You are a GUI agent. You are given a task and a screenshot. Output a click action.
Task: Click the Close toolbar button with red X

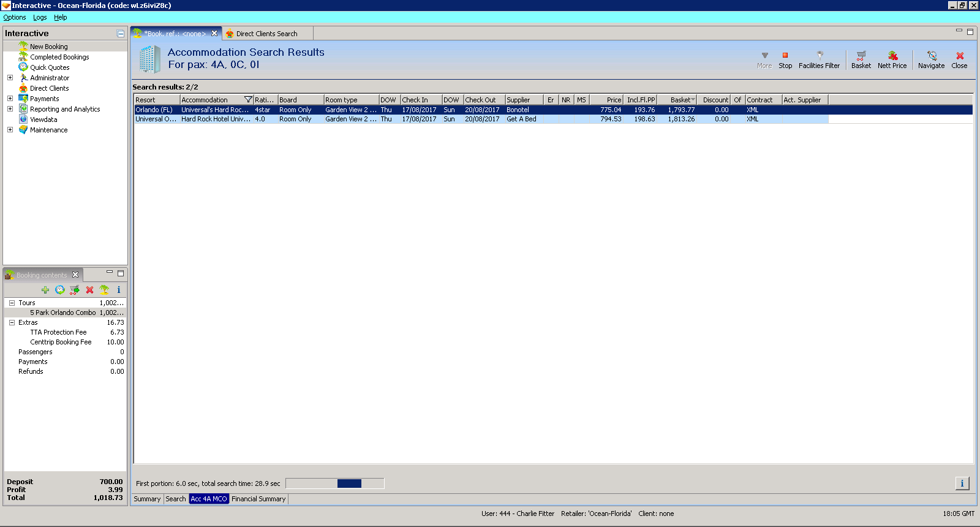point(959,60)
